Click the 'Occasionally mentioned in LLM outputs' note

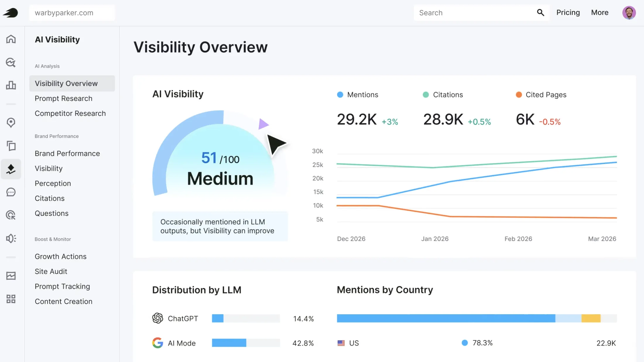click(220, 226)
